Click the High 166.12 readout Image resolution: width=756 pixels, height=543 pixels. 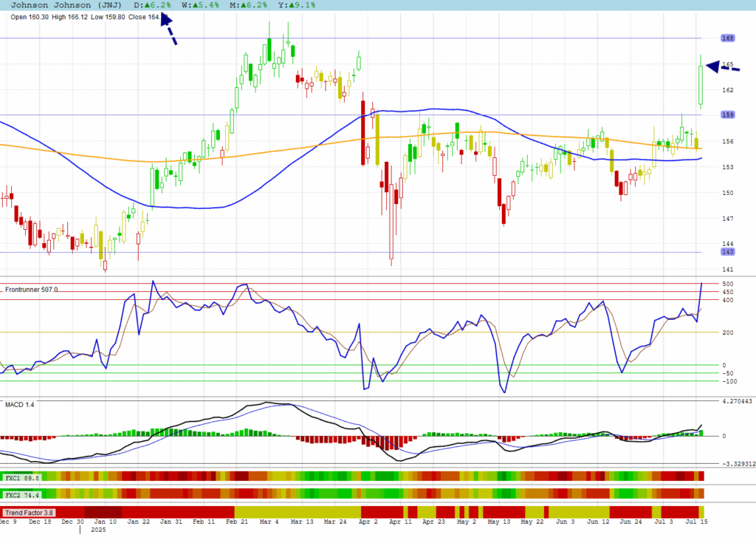click(x=69, y=17)
